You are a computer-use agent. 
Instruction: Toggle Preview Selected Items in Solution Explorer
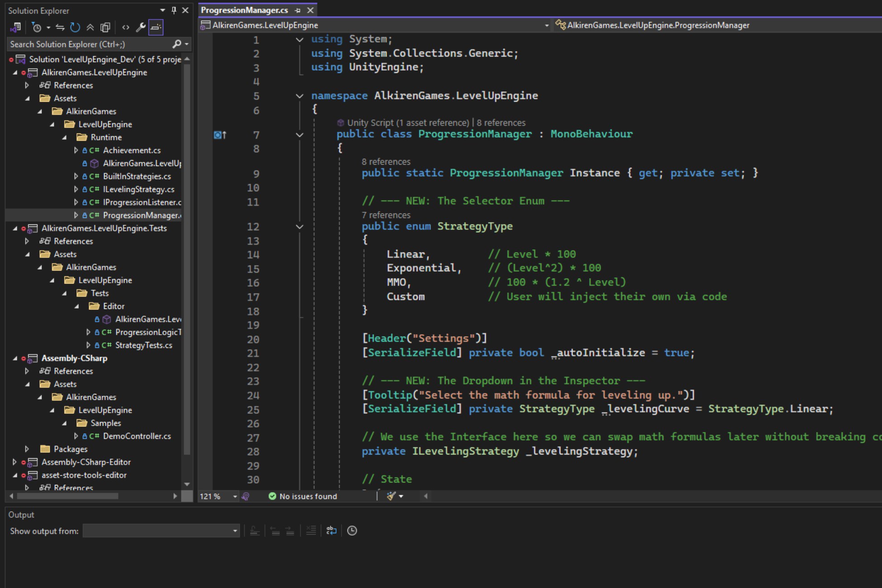pos(156,28)
